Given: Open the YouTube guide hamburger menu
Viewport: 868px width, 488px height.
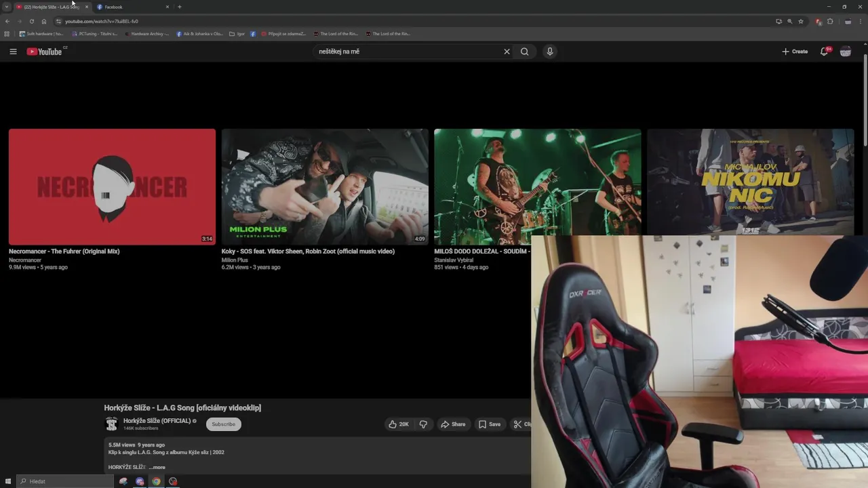Looking at the screenshot, I should coord(13,52).
